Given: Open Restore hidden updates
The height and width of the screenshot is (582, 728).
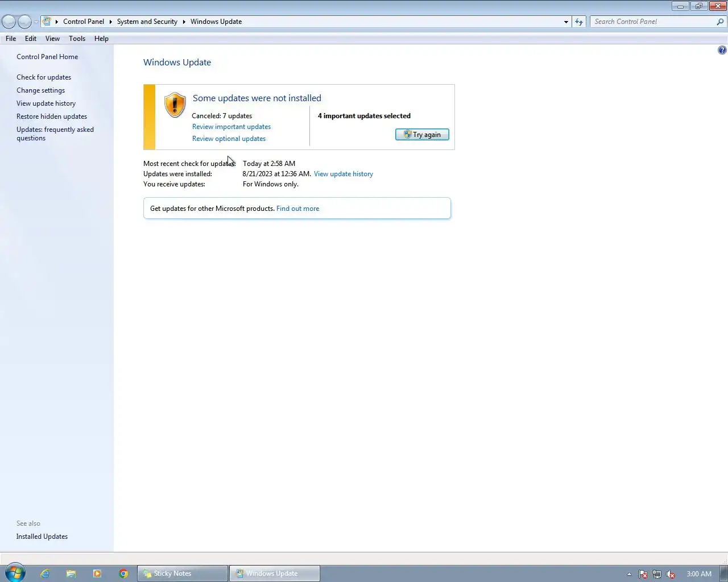Looking at the screenshot, I should click(52, 117).
